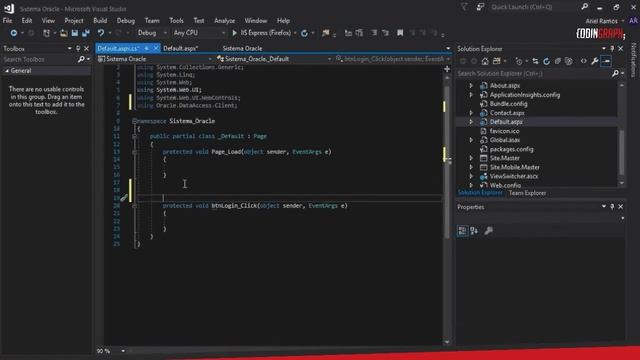Click the Sync with Active Document icon
640x360 pixels.
tap(535, 61)
